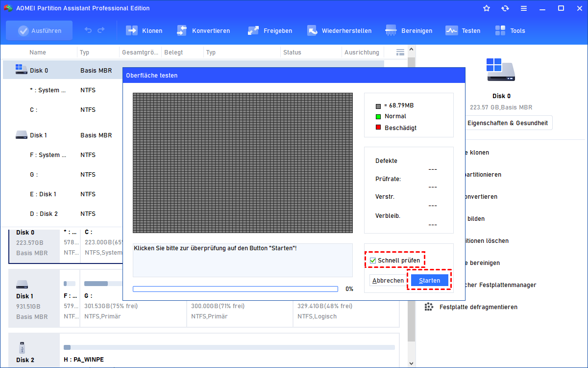Click the star favorite icon in title bar
Screen dimensions: 588x368
click(x=486, y=8)
